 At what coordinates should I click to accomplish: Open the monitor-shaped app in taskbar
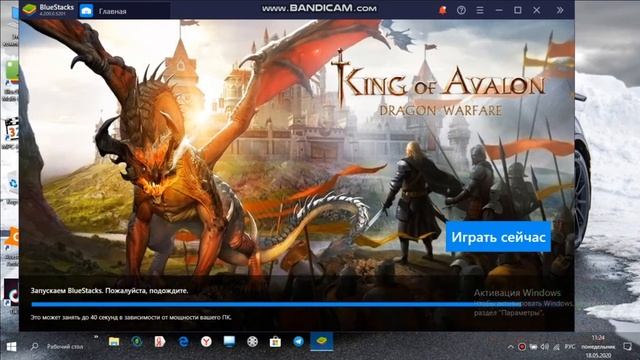[229, 342]
